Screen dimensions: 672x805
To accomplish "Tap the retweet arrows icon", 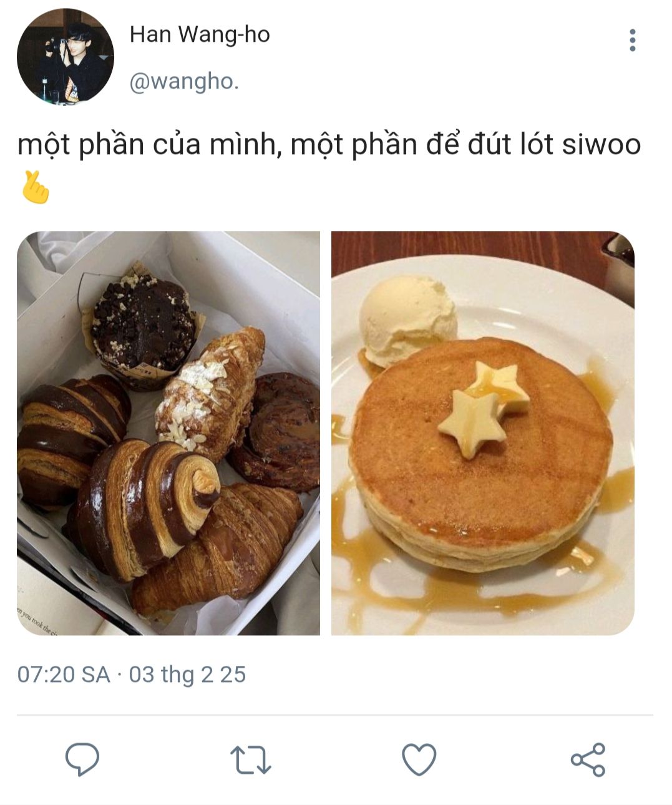I will click(x=251, y=760).
